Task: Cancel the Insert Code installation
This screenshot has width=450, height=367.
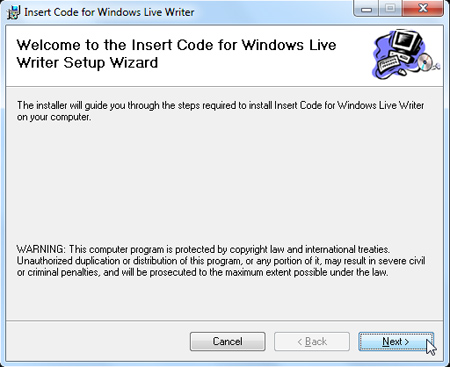Action: click(x=228, y=341)
